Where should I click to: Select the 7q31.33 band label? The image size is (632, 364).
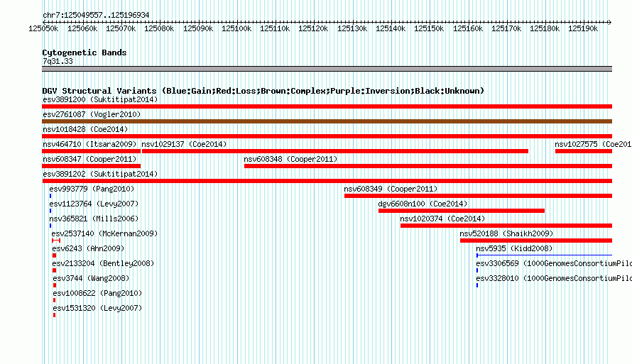58,61
